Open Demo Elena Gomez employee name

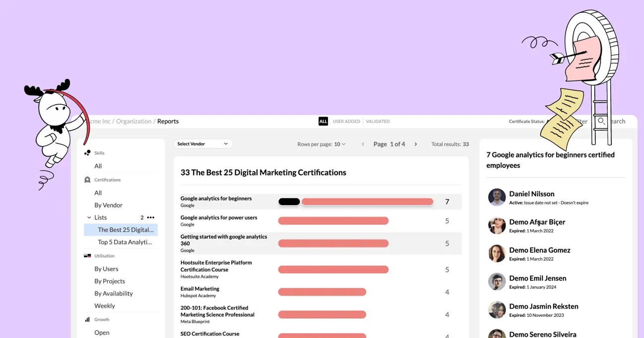539,250
